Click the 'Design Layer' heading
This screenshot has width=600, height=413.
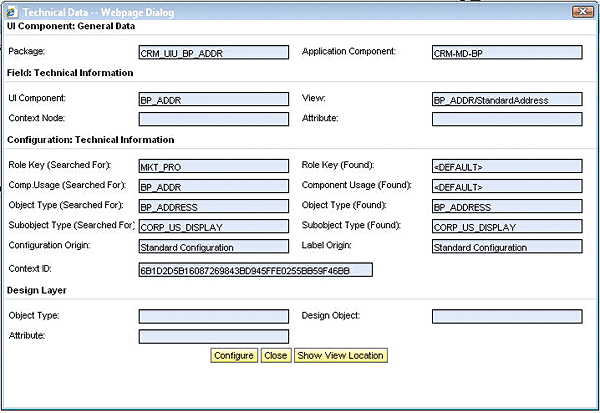[x=37, y=291]
